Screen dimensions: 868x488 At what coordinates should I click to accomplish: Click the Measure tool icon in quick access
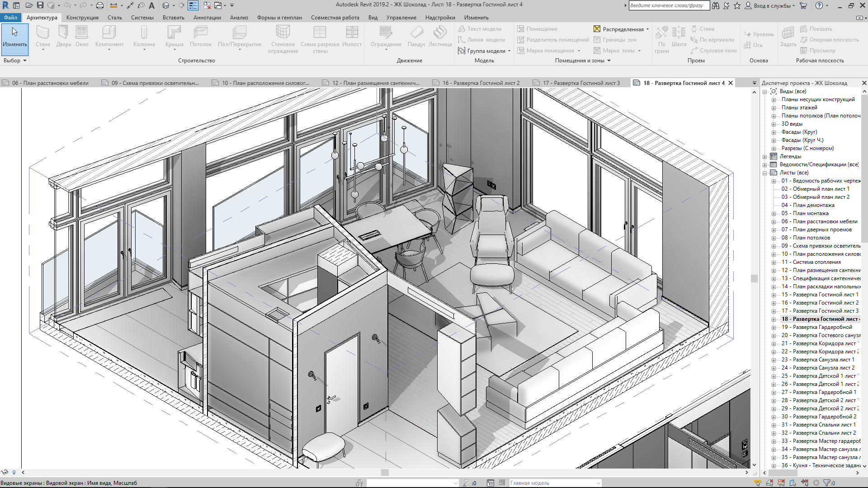coord(113,5)
